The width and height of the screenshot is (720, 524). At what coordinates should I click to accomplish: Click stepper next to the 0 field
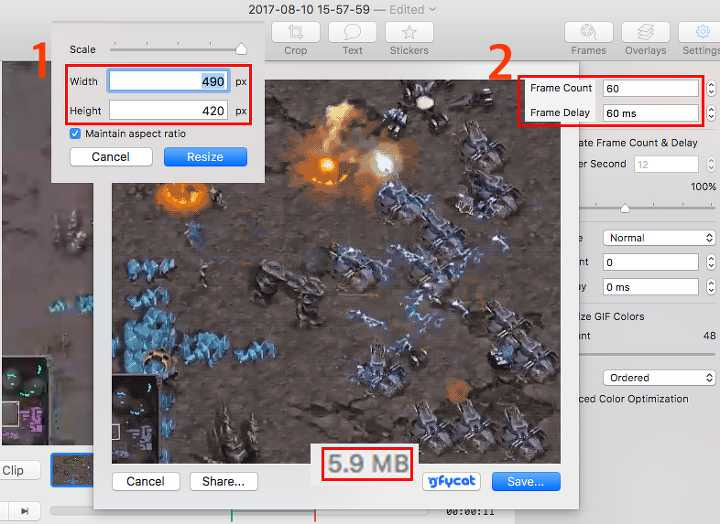tap(711, 262)
